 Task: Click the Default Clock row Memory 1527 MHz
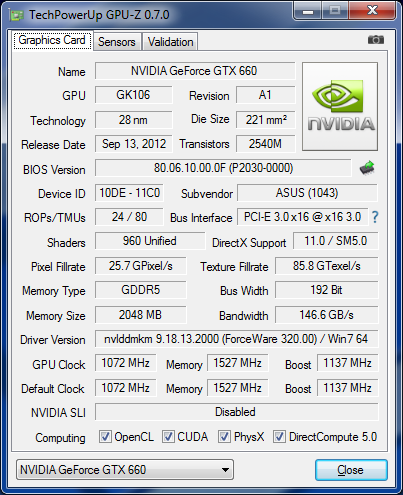(x=237, y=388)
